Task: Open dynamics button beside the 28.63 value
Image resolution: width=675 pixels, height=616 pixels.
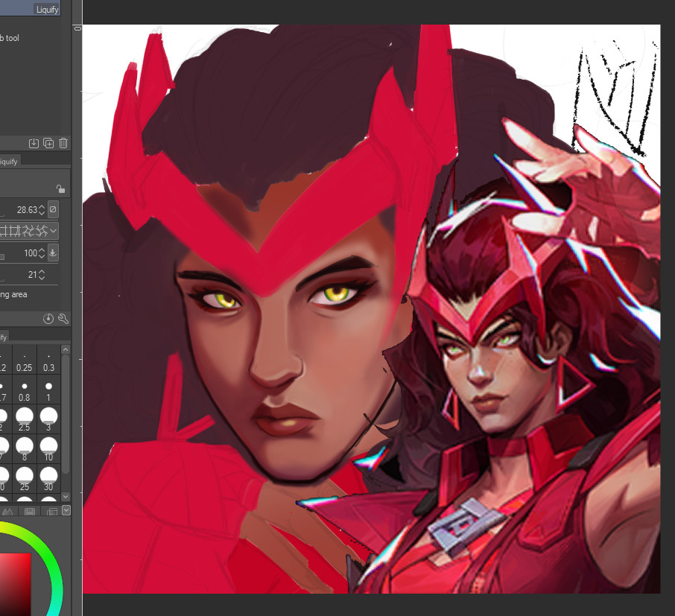Action: point(53,209)
